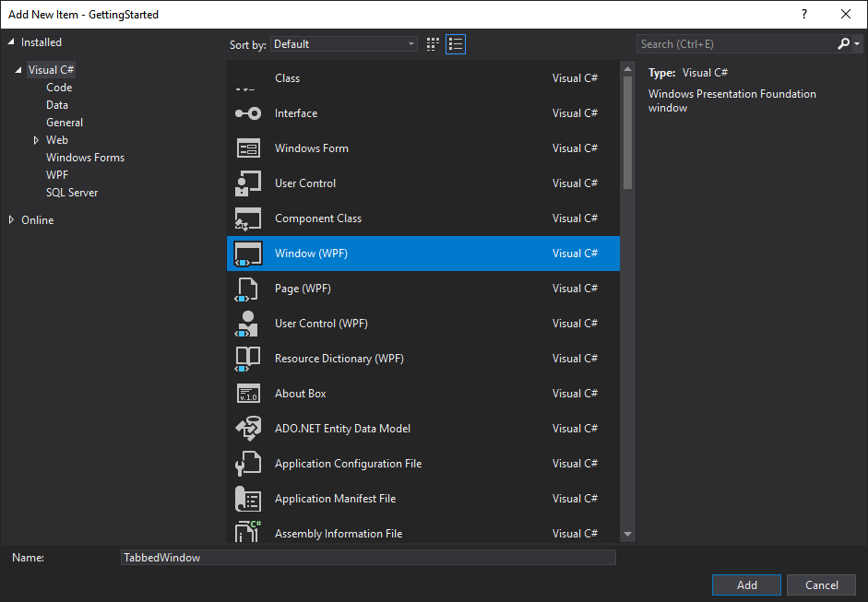868x602 pixels.
Task: Click the Name input field
Action: [x=368, y=558]
